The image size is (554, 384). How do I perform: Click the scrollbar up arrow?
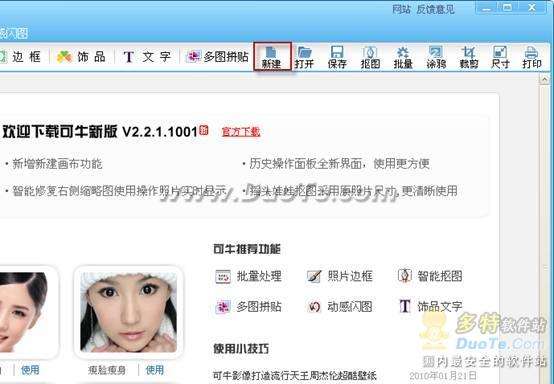click(x=544, y=80)
